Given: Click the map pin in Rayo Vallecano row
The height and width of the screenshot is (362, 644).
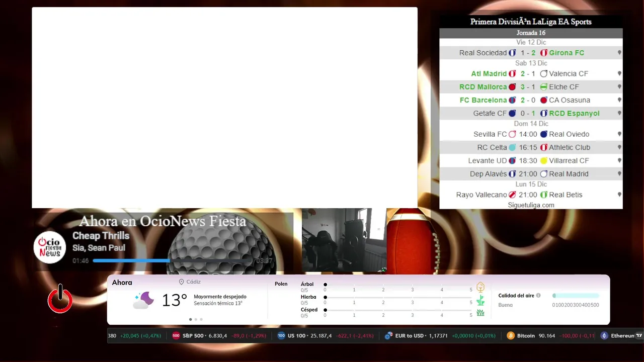Looking at the screenshot, I should click(619, 195).
